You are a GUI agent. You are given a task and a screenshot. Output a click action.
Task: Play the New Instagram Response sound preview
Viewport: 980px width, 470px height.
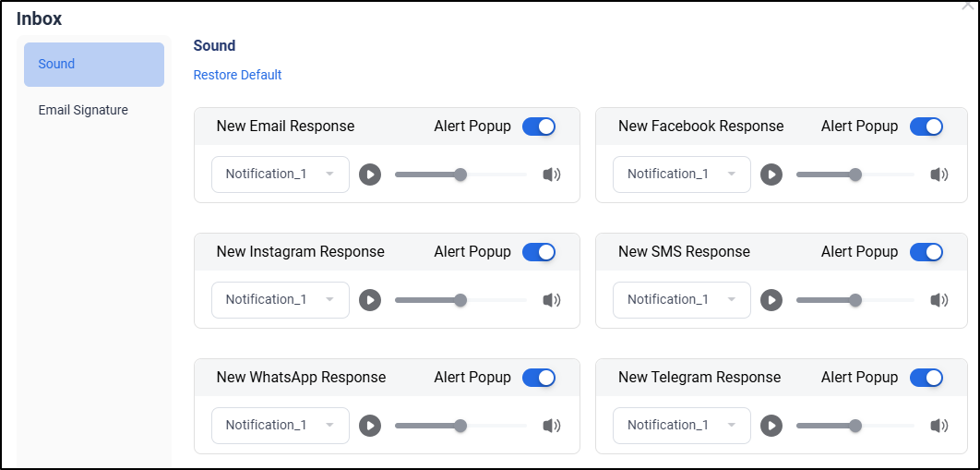pyautogui.click(x=370, y=300)
